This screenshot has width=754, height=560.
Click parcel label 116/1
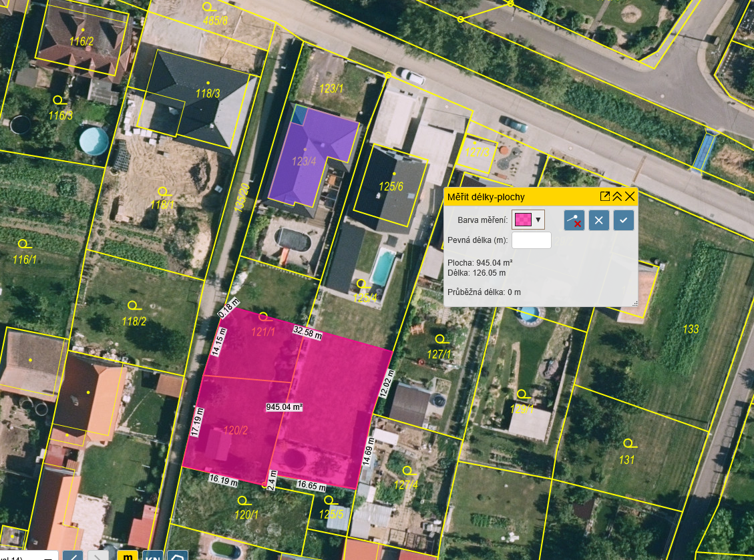[x=25, y=260]
